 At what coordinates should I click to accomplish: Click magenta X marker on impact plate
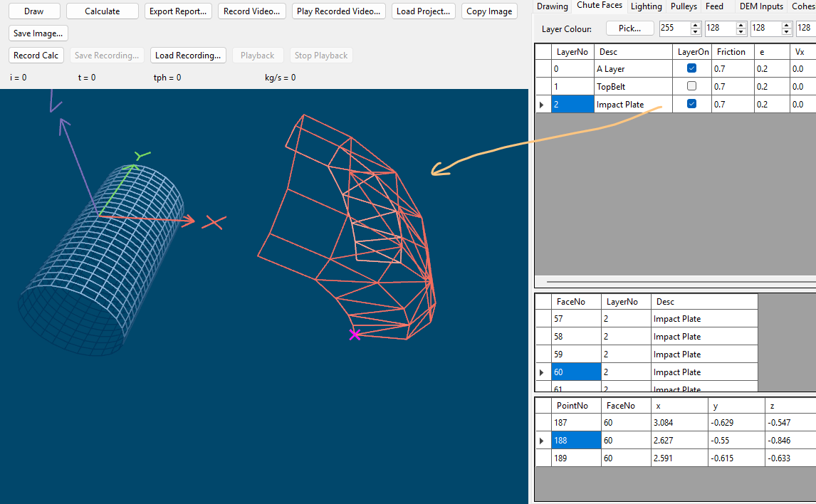point(355,335)
